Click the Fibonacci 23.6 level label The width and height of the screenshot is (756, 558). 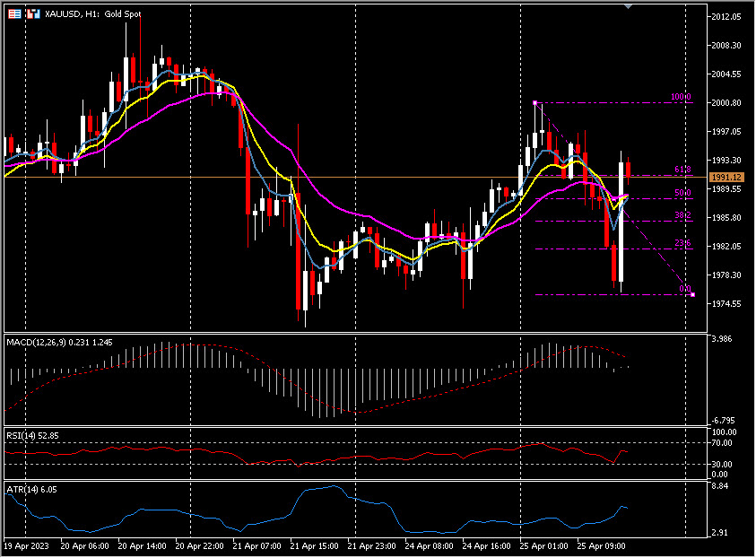[682, 243]
